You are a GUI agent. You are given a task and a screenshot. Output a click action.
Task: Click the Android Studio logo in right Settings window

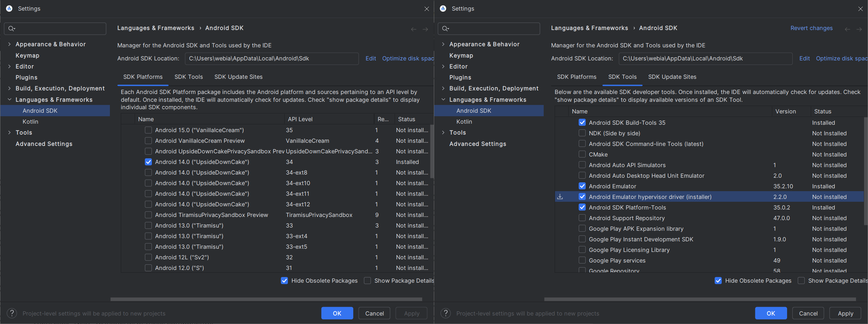[443, 8]
